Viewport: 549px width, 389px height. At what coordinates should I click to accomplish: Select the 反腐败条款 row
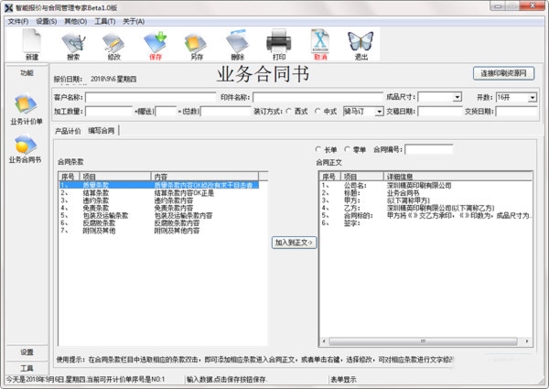pos(159,223)
